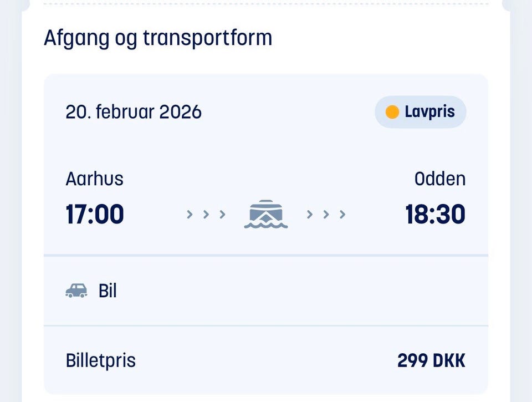Click the dashed line at the top

coord(266,4)
